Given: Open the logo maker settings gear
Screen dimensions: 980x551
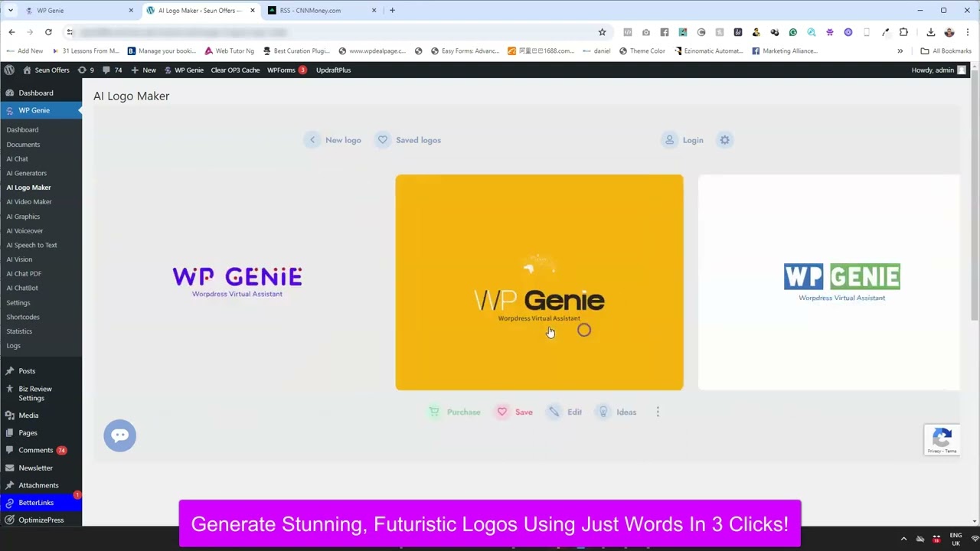Looking at the screenshot, I should point(724,140).
